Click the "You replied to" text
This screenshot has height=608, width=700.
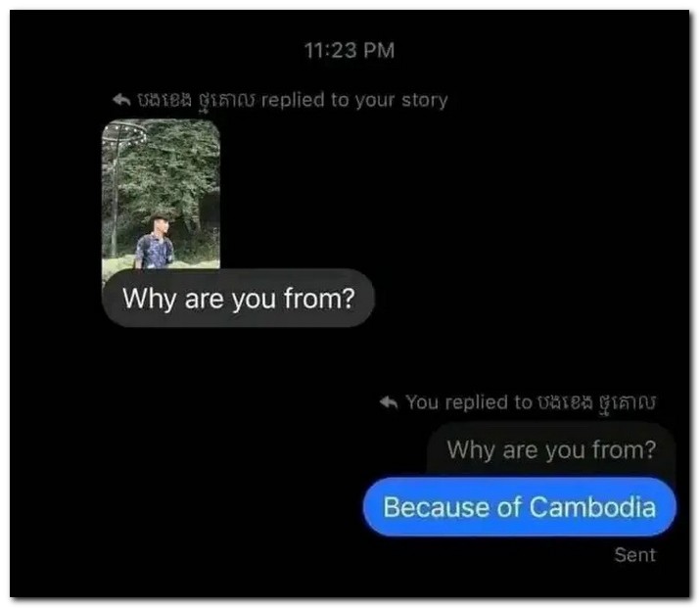[x=469, y=402]
